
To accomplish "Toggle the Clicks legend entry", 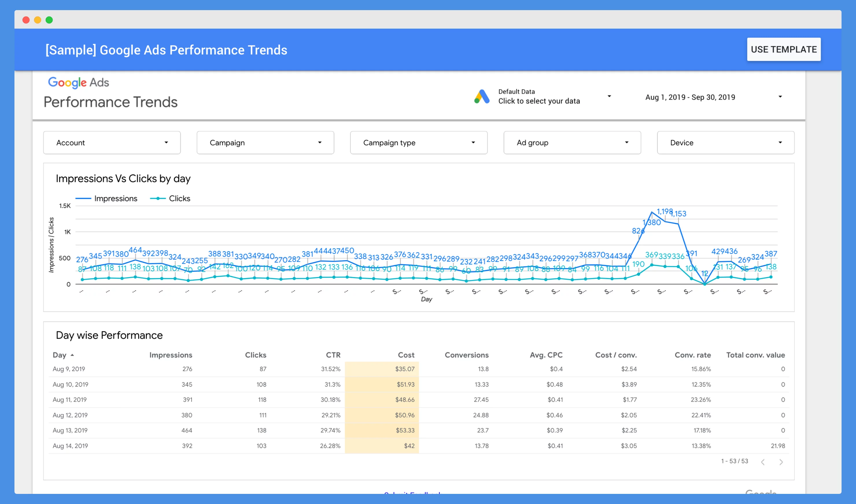I will tap(170, 198).
